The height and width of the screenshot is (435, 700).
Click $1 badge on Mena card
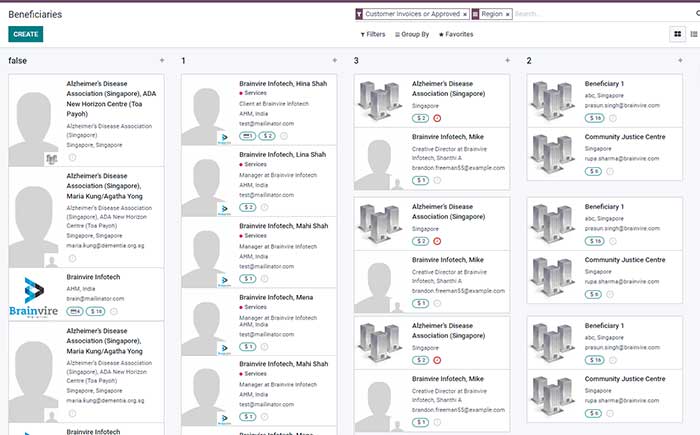247,347
